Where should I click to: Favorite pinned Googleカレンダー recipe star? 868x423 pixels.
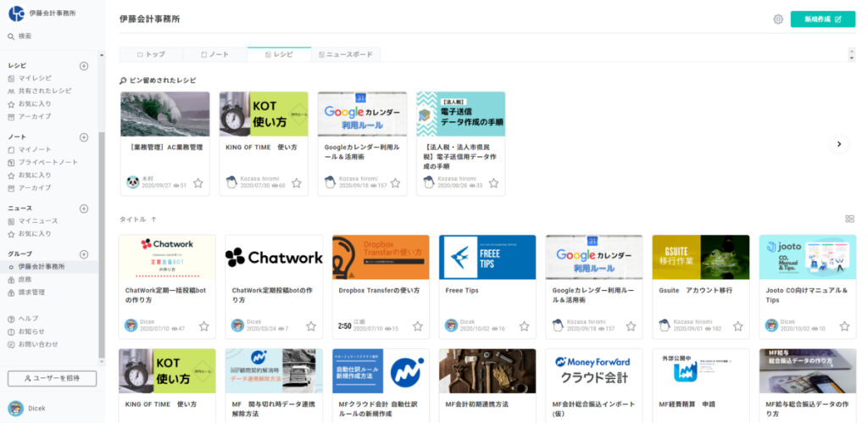[x=395, y=183]
